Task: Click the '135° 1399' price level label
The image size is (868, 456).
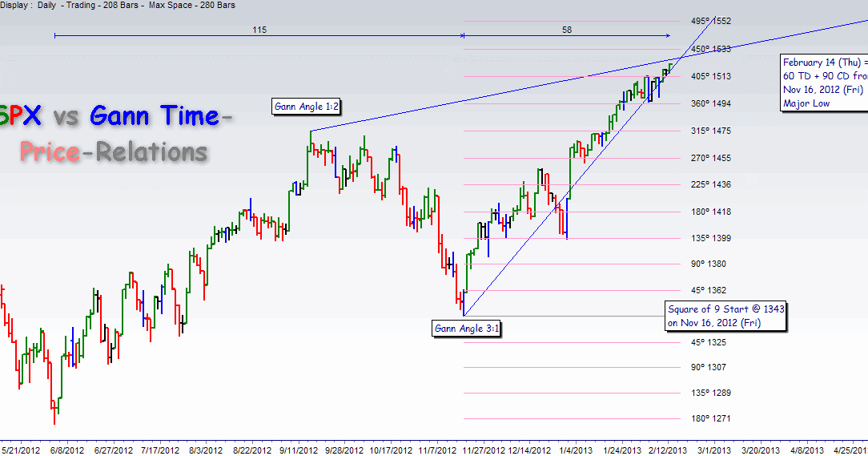Action: coord(711,238)
